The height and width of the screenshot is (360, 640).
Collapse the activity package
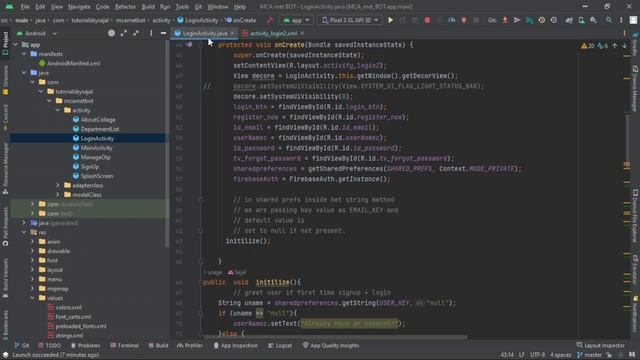58,110
